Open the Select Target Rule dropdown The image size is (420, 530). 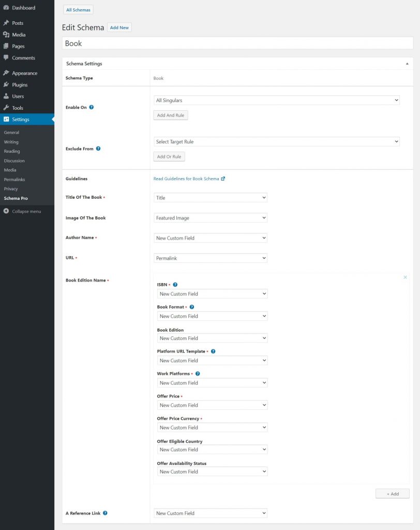coord(276,142)
